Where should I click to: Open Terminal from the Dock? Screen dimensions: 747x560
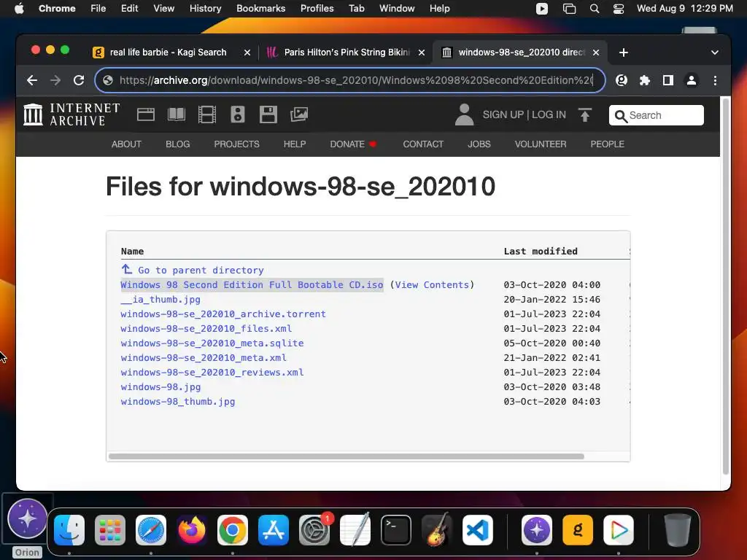[x=396, y=530]
